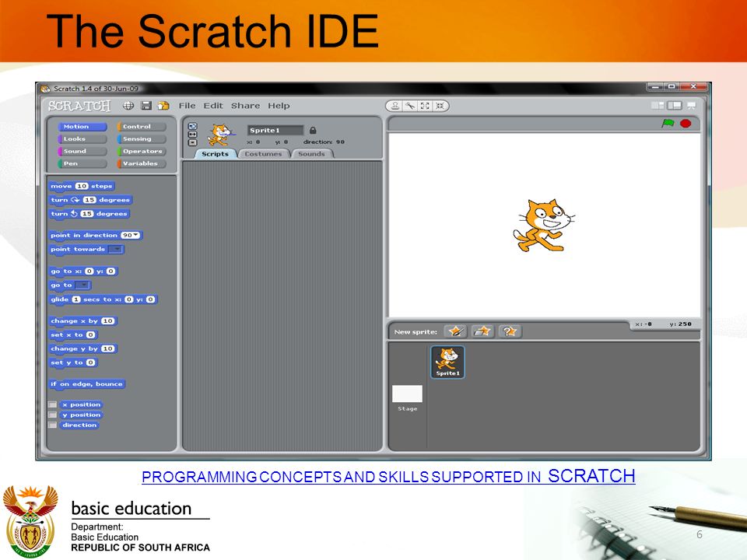This screenshot has height=560, width=747.
Task: Select the Control block category
Action: coord(142,127)
